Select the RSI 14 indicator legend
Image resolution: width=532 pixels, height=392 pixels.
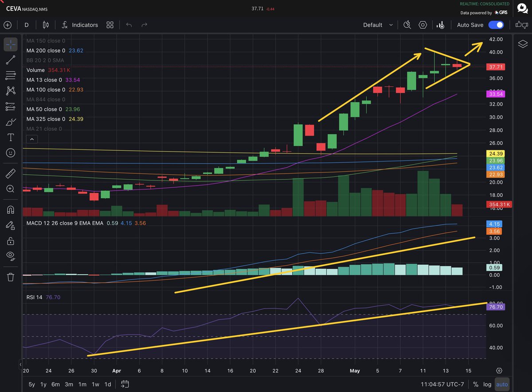pyautogui.click(x=43, y=297)
